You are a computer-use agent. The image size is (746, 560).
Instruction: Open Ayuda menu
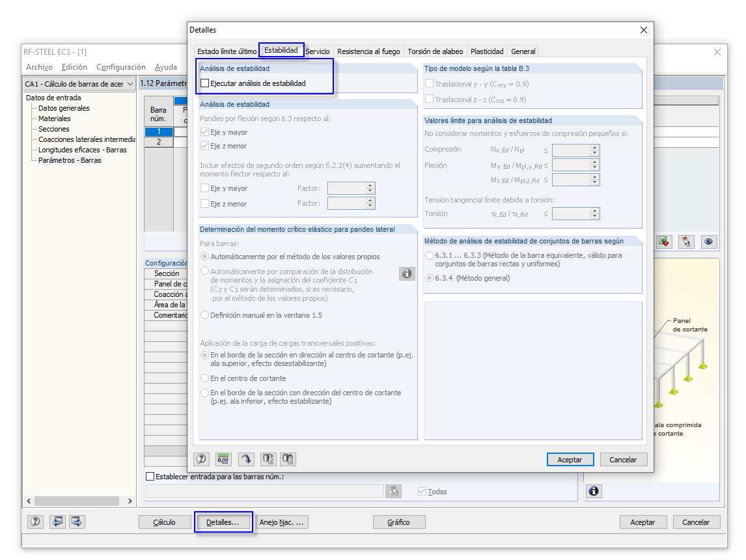[165, 67]
